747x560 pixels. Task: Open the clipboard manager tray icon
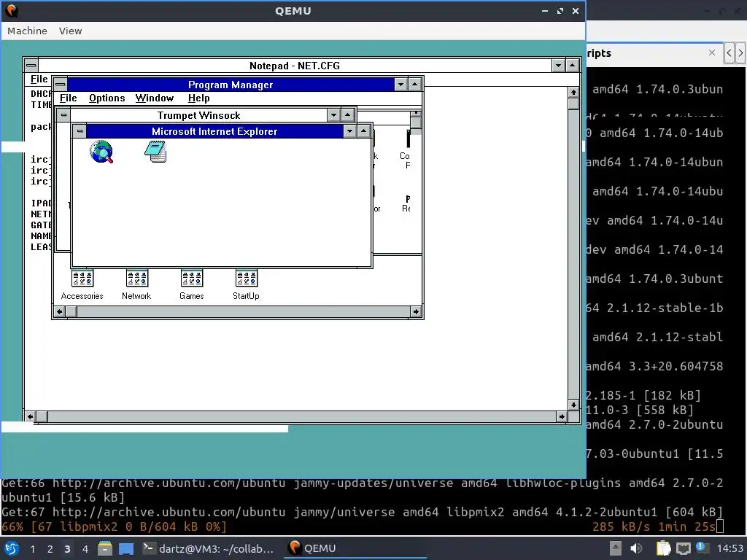point(663,548)
